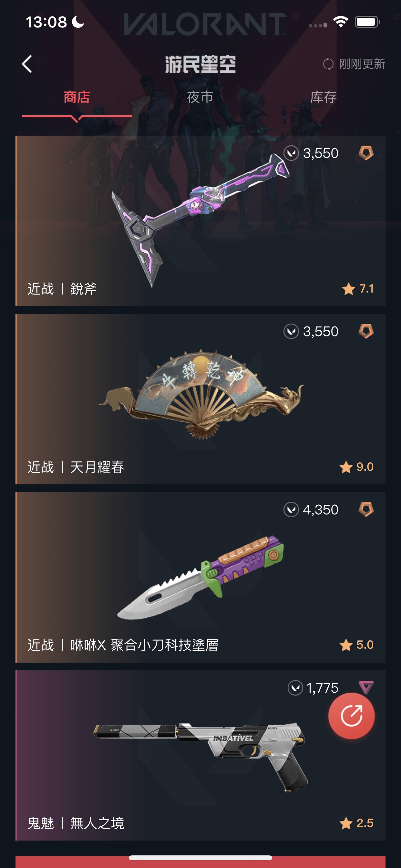Image resolution: width=401 pixels, height=868 pixels.
Task: Tap the VP currency icon beside first 3,550
Action: pyautogui.click(x=291, y=153)
